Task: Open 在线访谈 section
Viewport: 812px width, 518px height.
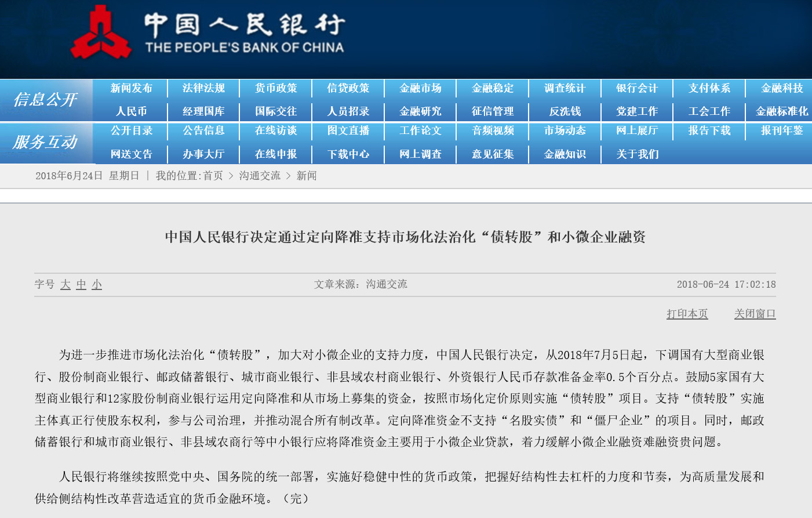Action: [276, 131]
